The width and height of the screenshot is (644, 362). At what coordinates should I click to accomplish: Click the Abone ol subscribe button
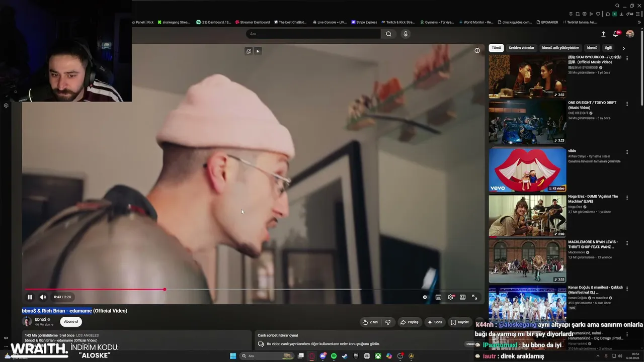(x=71, y=322)
